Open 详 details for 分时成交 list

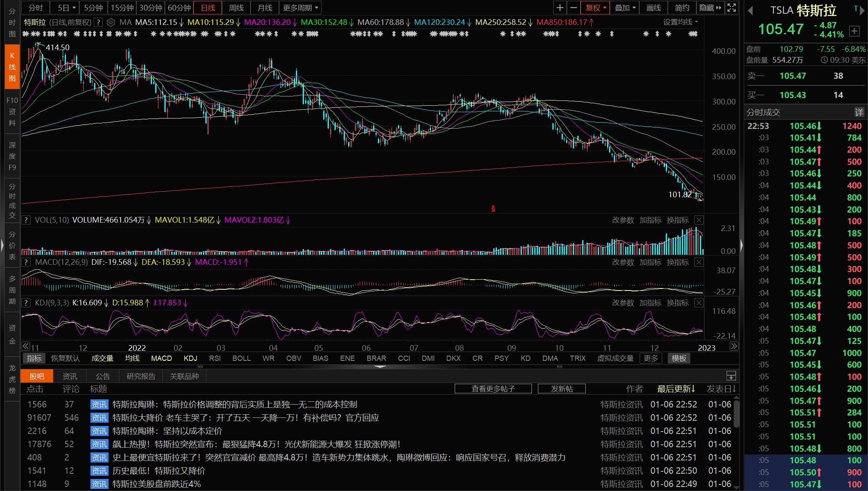tap(859, 112)
